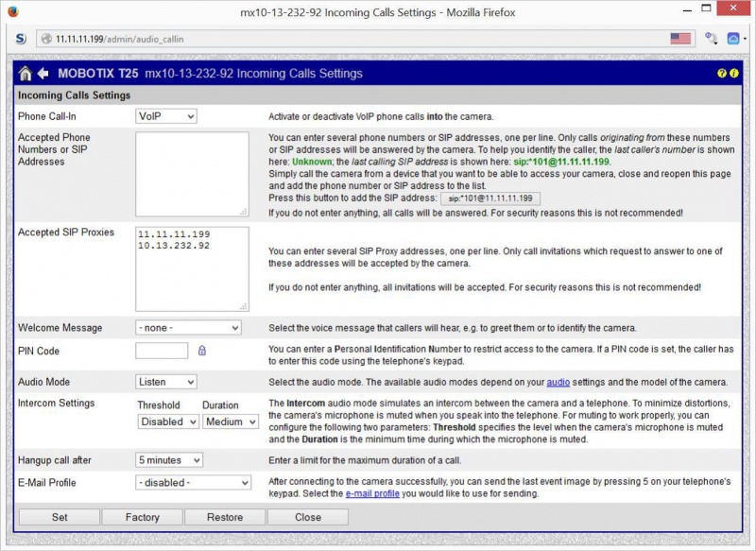Click the browser window title text
The image size is (756, 551).
[x=377, y=12]
